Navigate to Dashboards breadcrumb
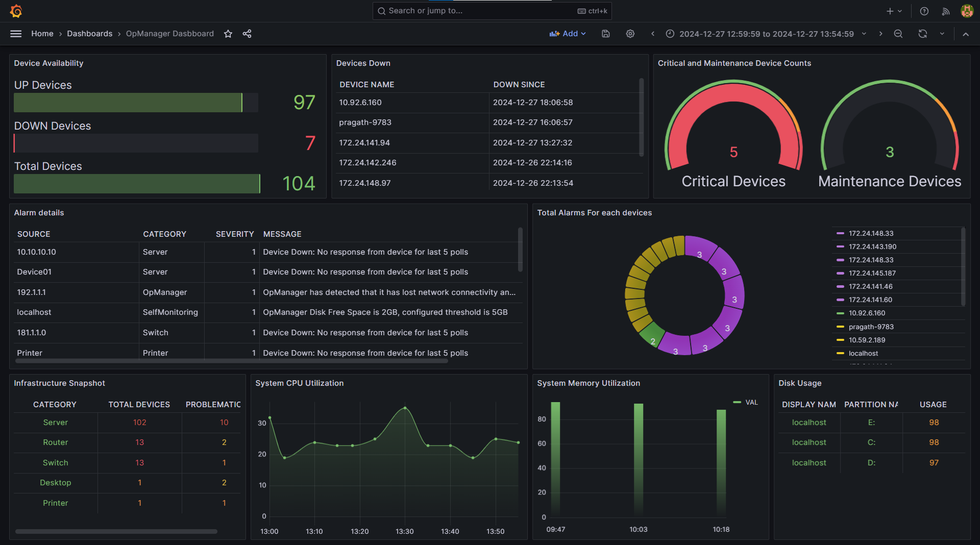Viewport: 980px width, 545px height. [89, 34]
